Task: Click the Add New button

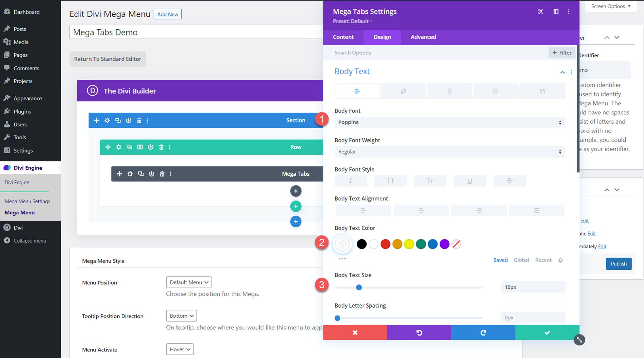Action: (x=168, y=14)
